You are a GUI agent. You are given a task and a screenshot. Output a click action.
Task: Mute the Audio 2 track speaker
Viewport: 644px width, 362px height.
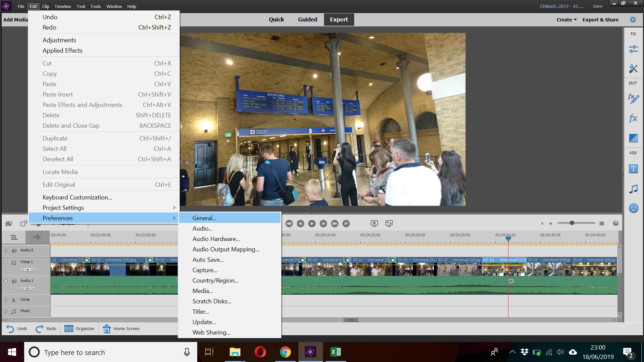[x=14, y=250]
